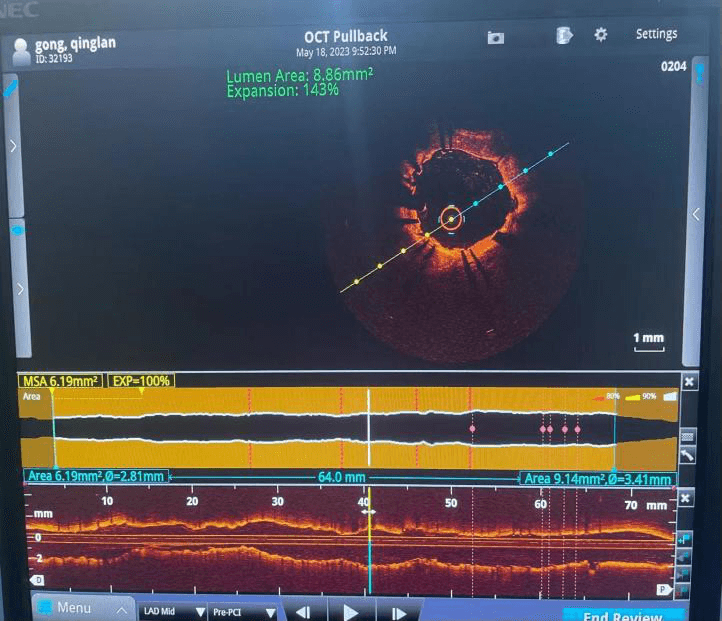This screenshot has height=621, width=722.
Task: Select the measurement tool icon under the grid icon
Action: pos(688,455)
